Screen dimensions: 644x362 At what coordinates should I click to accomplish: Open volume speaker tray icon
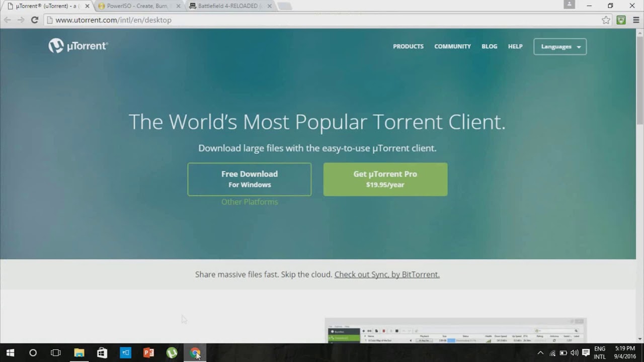pos(575,353)
